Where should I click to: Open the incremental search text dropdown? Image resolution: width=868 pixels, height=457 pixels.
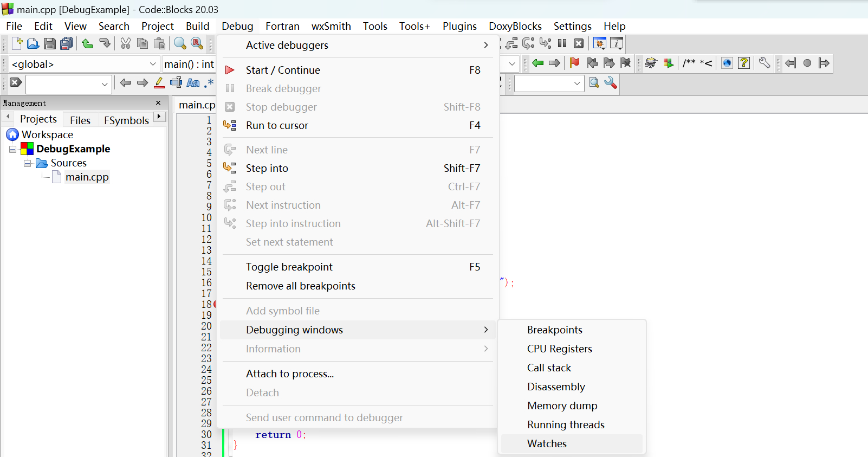105,84
